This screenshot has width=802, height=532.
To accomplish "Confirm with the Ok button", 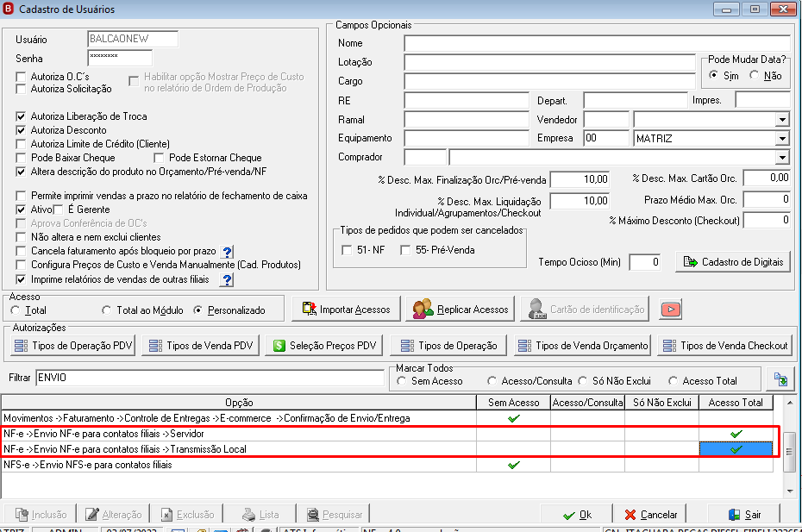I will coord(576,515).
